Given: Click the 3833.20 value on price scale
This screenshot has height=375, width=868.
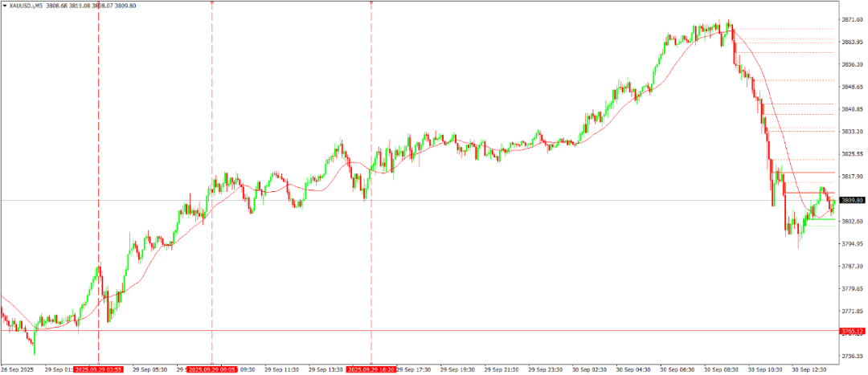Looking at the screenshot, I should coord(851,132).
